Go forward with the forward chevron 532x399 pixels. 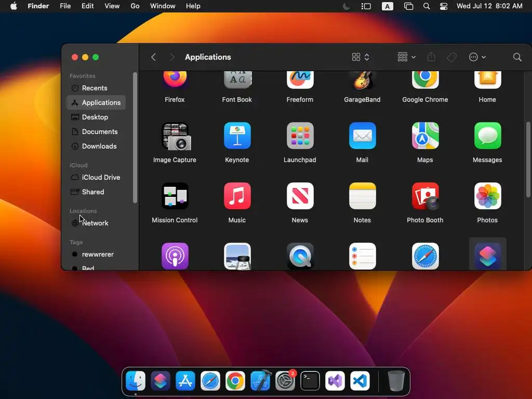(172, 57)
